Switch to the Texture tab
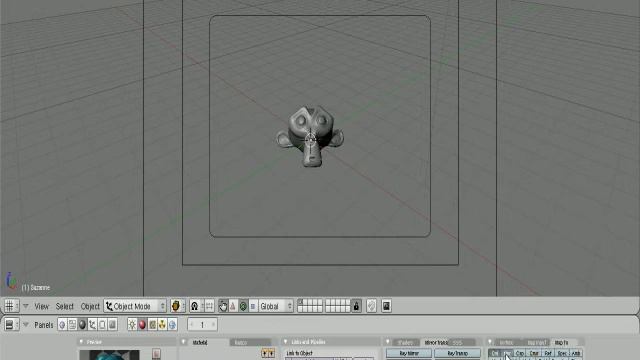 (x=507, y=342)
